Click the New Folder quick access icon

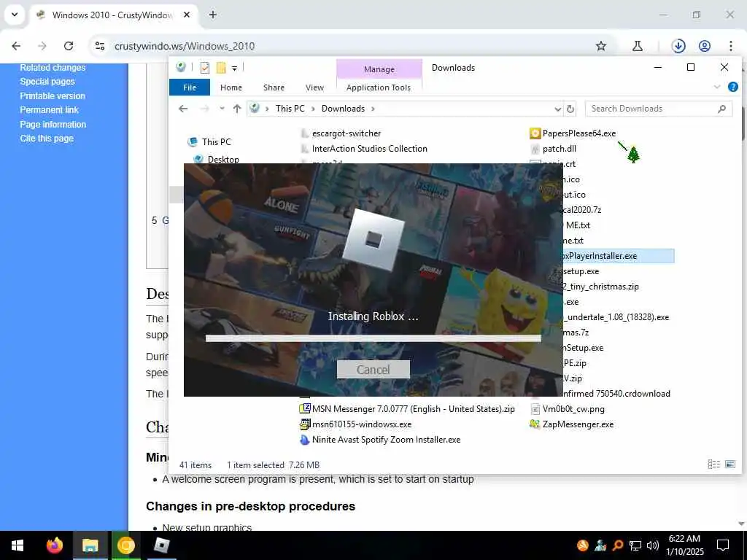click(221, 68)
